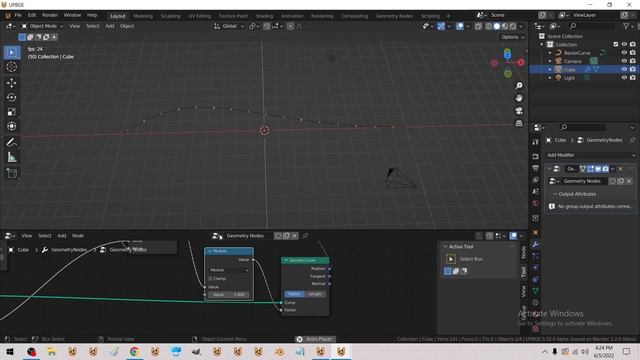This screenshot has width=640, height=360.
Task: Switch to wireframe viewport shading
Action: click(489, 26)
